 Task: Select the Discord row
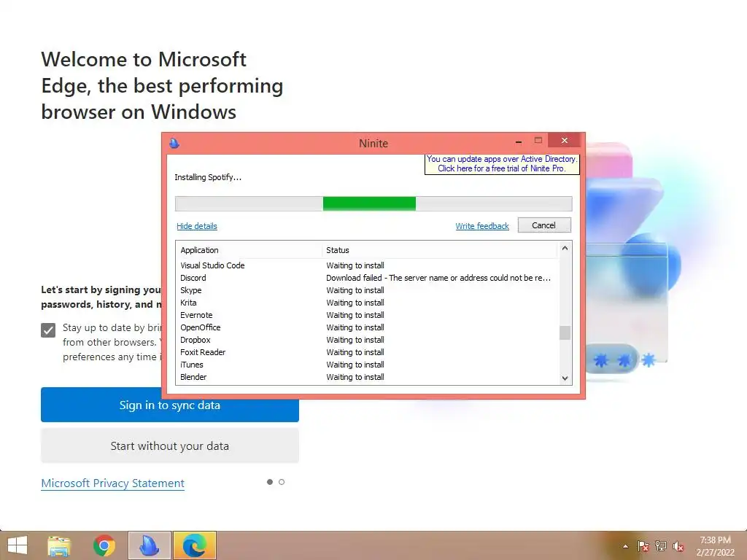tap(367, 278)
